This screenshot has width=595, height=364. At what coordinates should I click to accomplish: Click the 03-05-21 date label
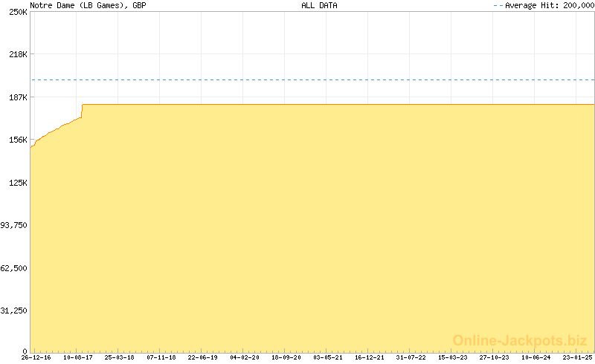tap(328, 357)
